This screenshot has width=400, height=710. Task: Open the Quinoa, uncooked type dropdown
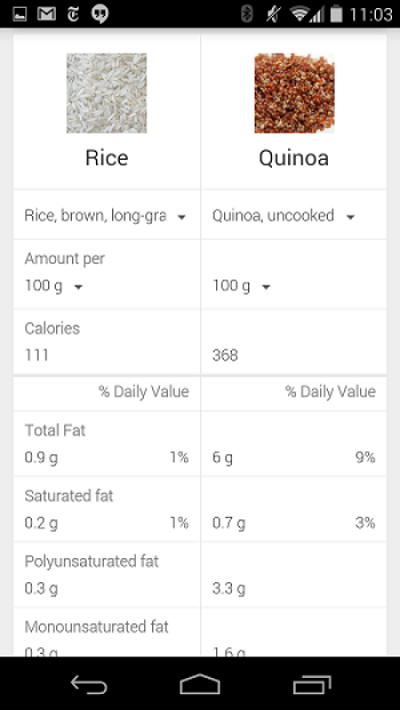tap(294, 216)
